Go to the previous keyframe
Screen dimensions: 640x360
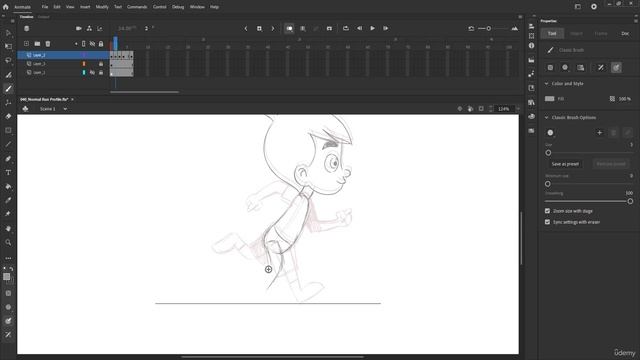(246, 29)
